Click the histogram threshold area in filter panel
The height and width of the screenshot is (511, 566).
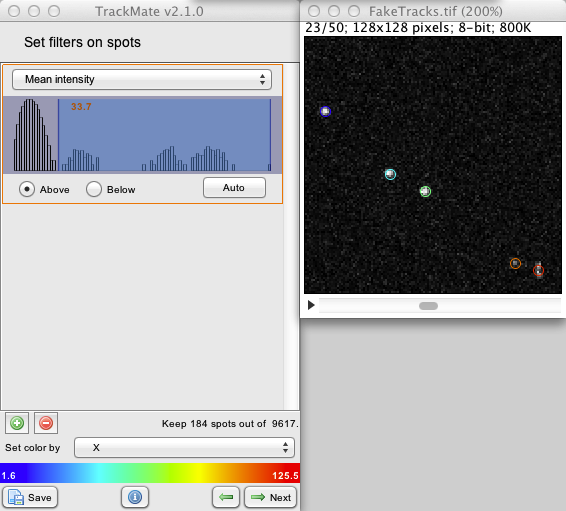coord(142,135)
